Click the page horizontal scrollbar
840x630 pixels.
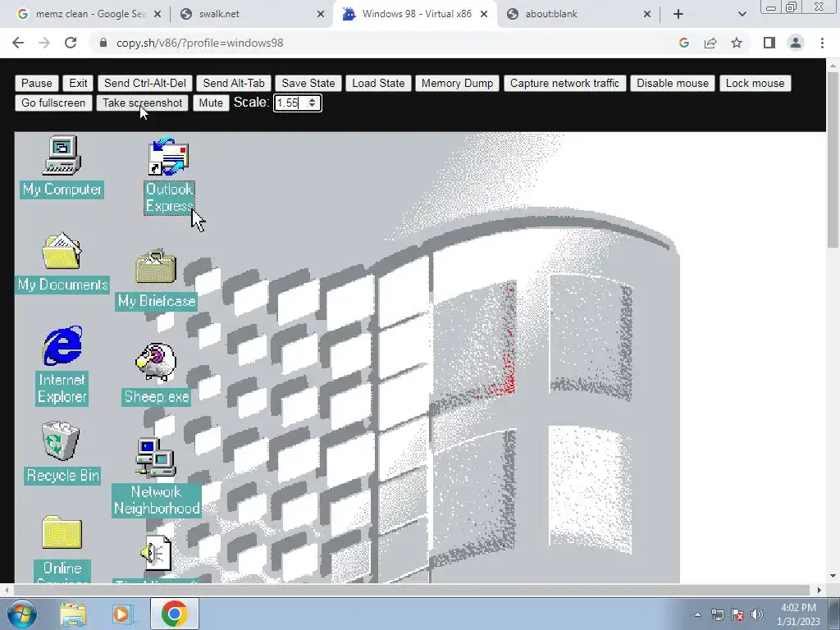412,590
